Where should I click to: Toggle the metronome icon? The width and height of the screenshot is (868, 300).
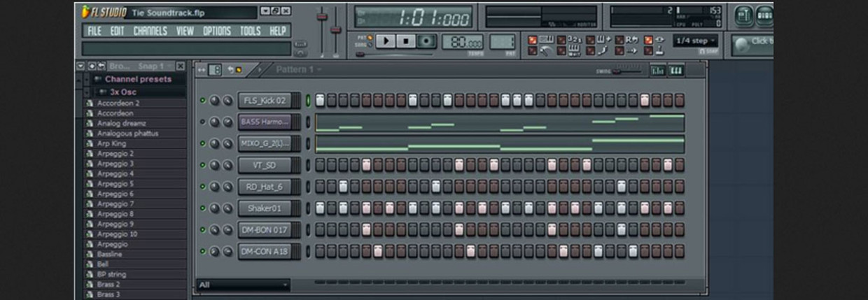pos(545,50)
